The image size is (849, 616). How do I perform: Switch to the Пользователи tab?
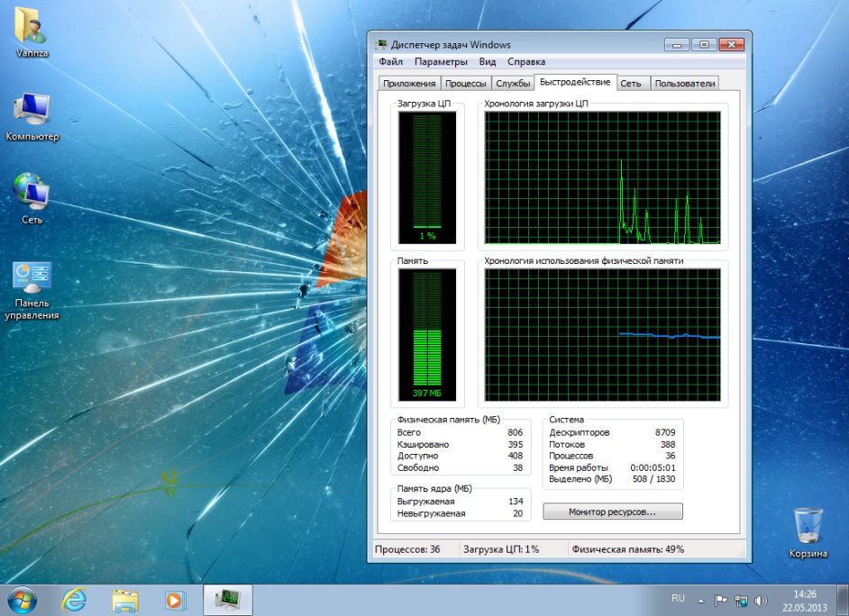tap(685, 83)
